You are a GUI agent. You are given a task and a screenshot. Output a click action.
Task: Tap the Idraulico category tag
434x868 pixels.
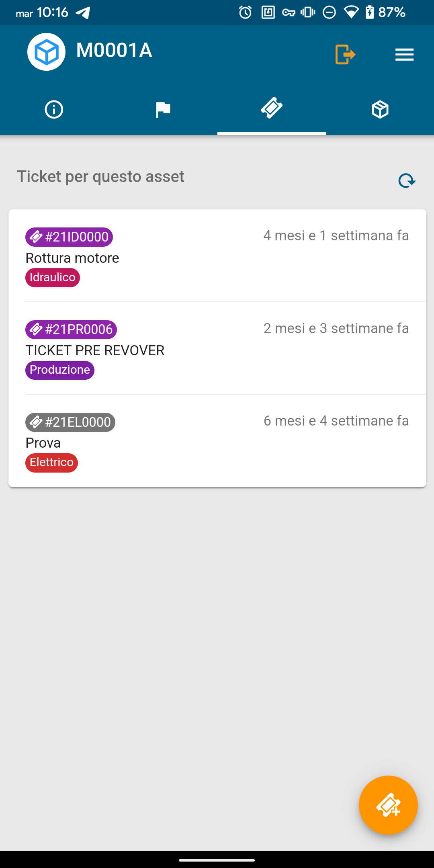(x=53, y=278)
